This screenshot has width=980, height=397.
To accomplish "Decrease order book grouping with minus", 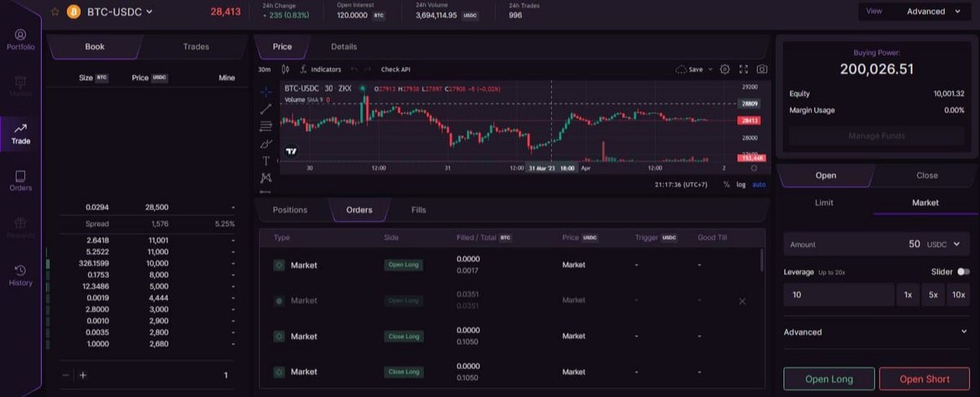I will 65,375.
